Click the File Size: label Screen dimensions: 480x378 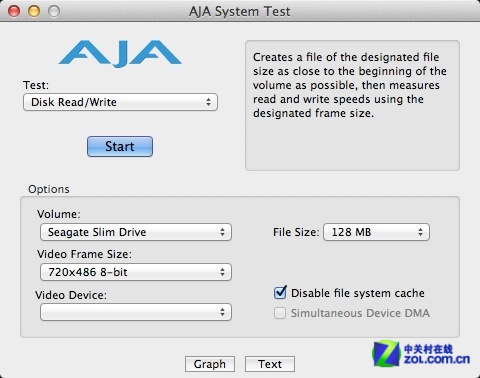click(x=296, y=232)
